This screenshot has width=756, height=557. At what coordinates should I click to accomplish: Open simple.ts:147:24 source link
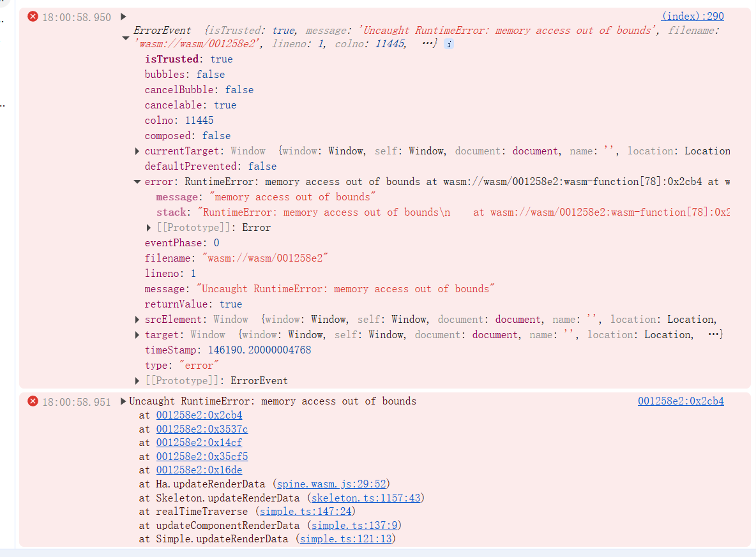[x=306, y=512]
